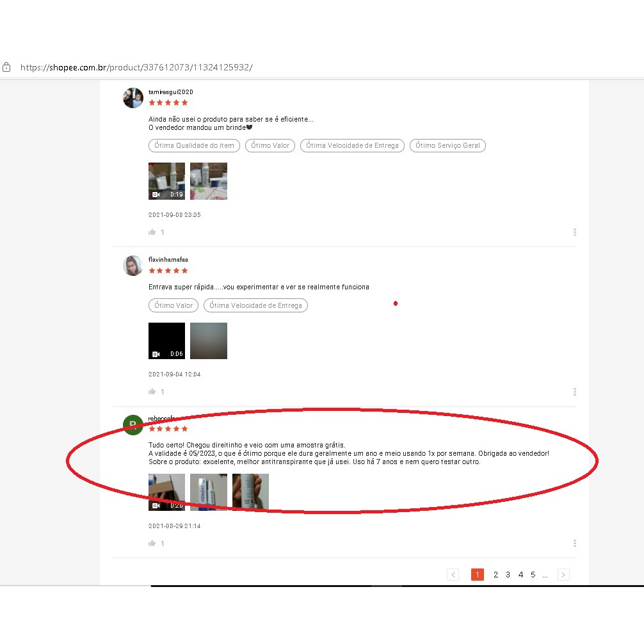Image resolution: width=644 pixels, height=644 pixels.
Task: Open more options on tamiresgui2020's review
Action: coord(574,232)
